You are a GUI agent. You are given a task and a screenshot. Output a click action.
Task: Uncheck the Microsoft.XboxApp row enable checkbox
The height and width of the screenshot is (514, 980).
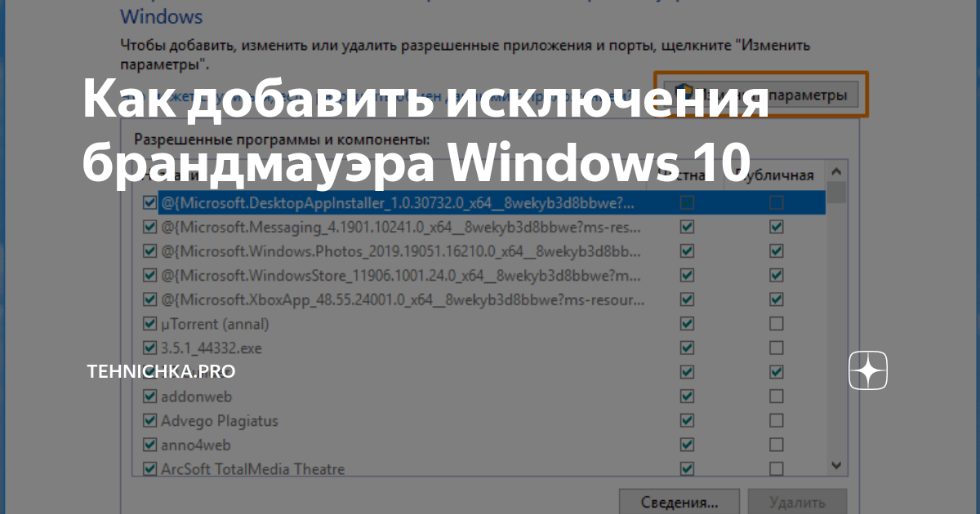point(149,299)
